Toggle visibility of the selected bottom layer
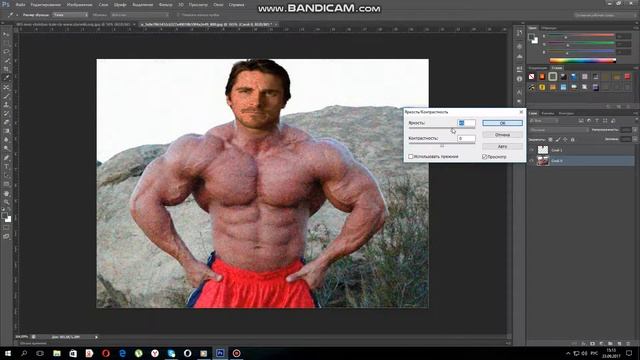This screenshot has height=360, width=640. [532, 161]
